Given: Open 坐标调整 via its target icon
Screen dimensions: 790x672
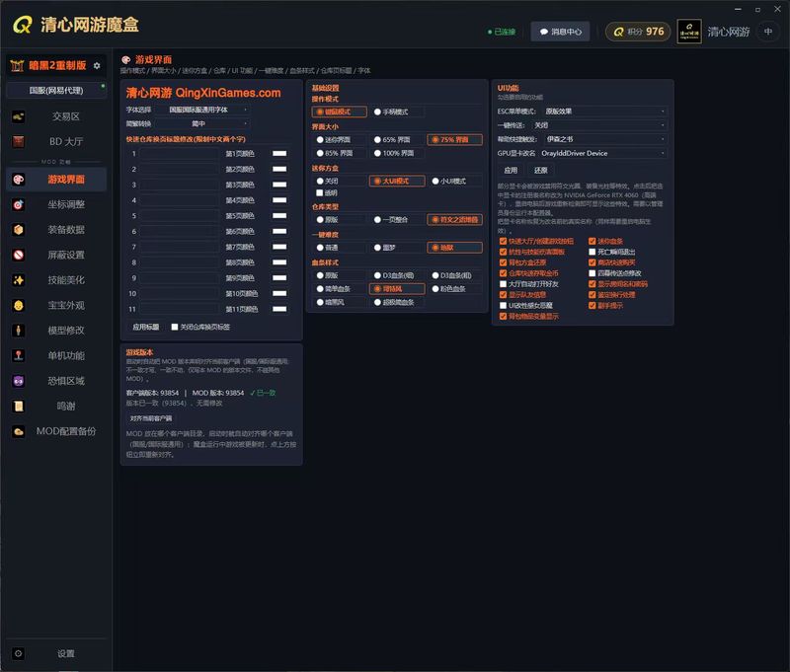Looking at the screenshot, I should 18,205.
